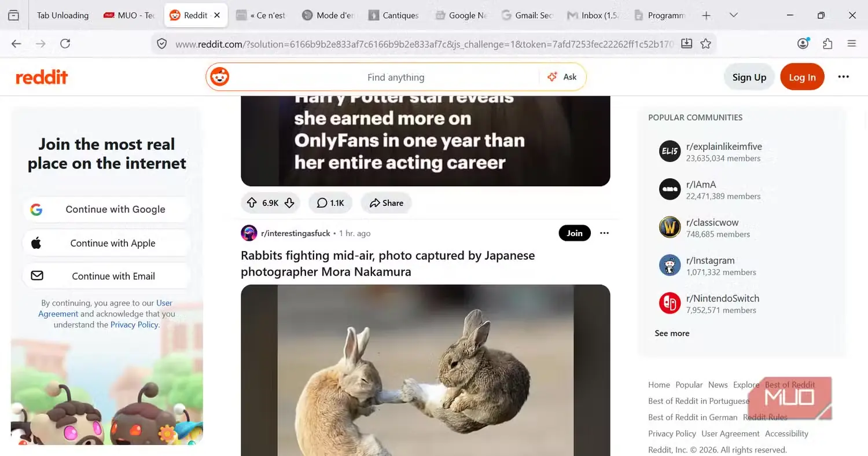Image resolution: width=868 pixels, height=456 pixels.
Task: Choose Continue with Google
Action: 107,209
